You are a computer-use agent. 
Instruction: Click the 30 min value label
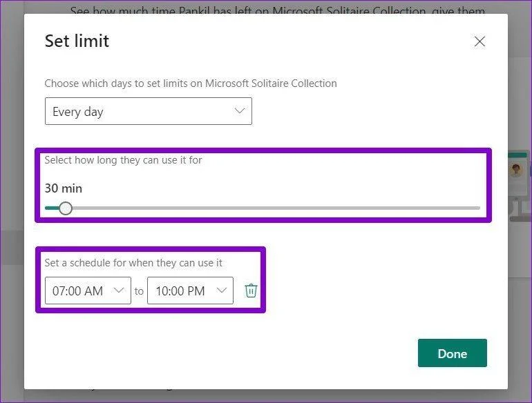[64, 188]
